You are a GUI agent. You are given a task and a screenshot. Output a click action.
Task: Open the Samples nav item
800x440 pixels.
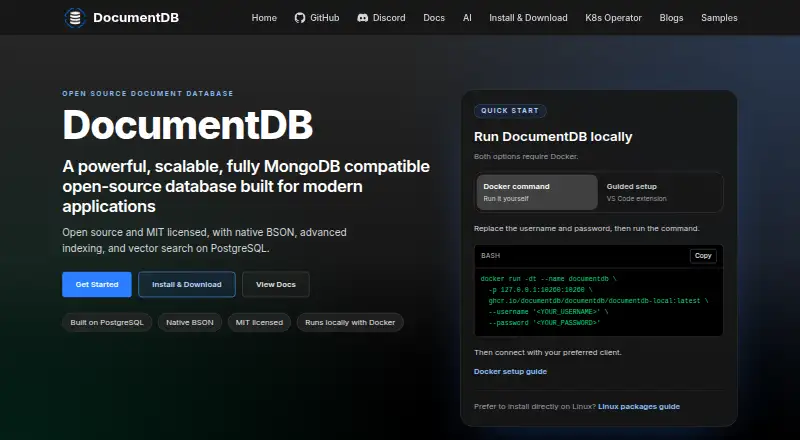719,18
